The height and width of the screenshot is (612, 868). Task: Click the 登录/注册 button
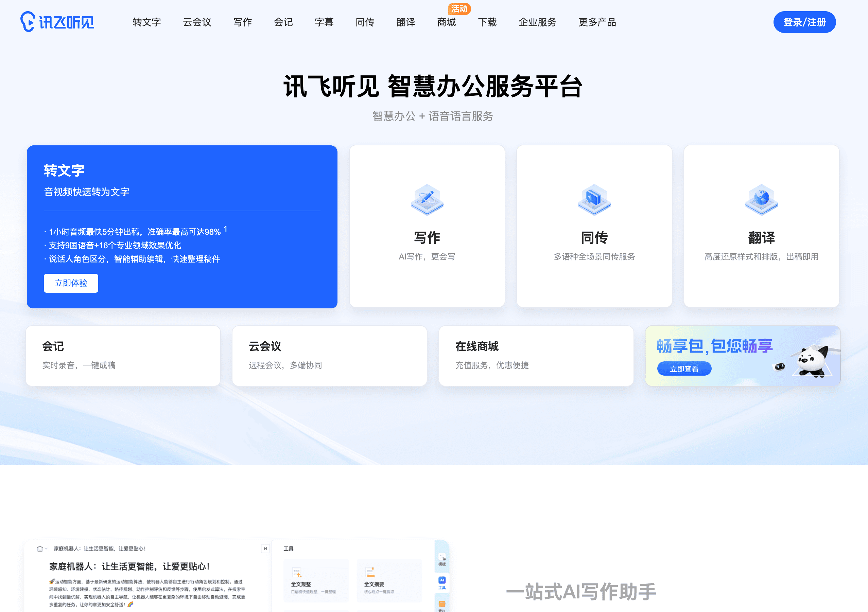(804, 22)
